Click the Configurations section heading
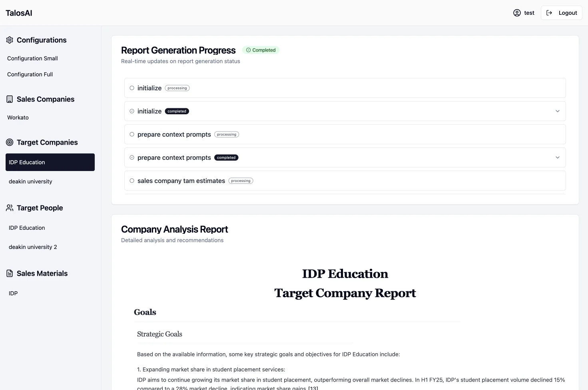The image size is (588, 390). point(42,40)
